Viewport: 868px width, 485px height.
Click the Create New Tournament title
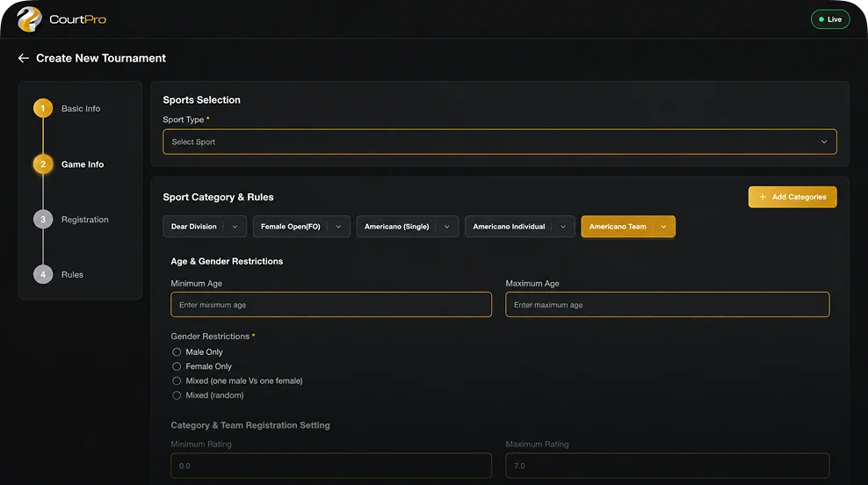click(101, 58)
